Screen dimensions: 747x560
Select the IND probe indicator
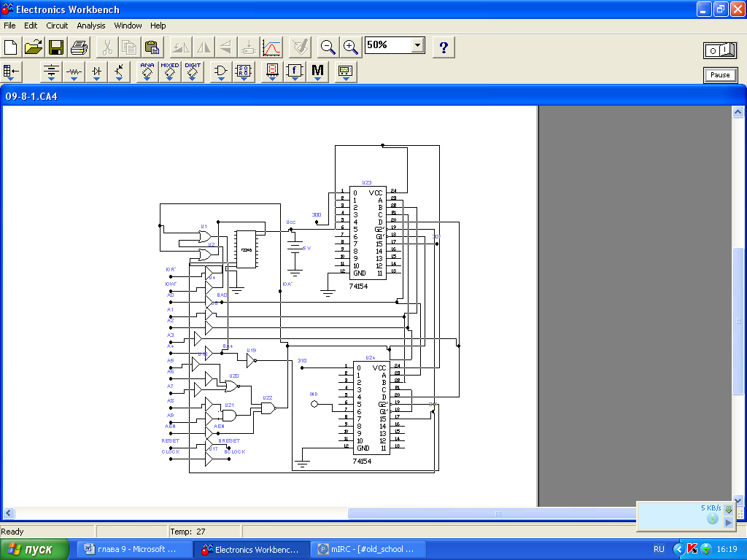point(314,404)
